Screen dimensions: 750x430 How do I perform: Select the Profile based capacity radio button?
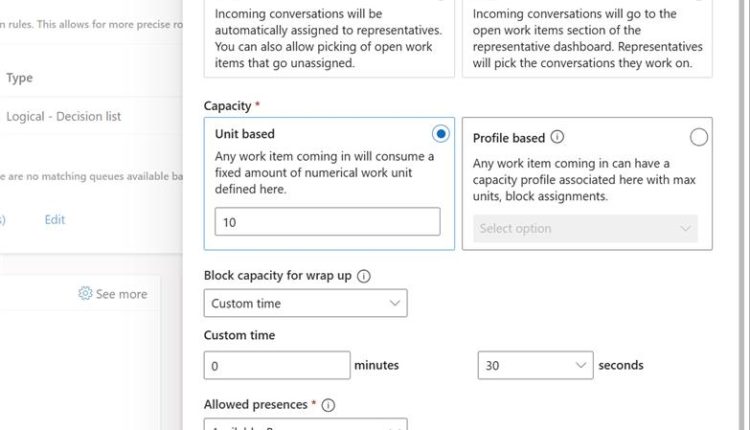point(699,137)
